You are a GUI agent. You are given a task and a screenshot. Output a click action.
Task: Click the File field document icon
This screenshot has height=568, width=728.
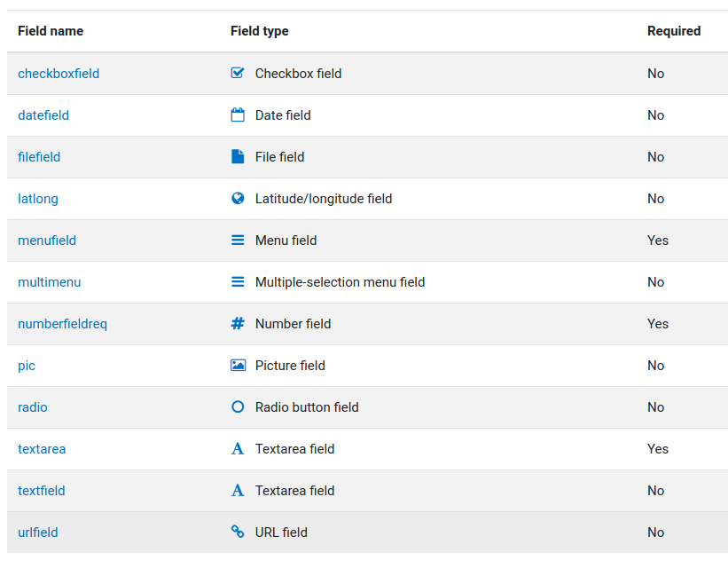(238, 156)
